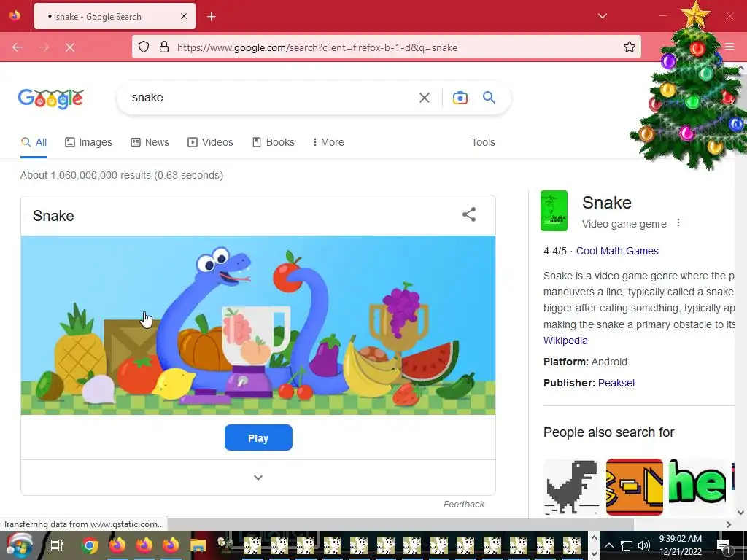Click the 'People also search for' heading
747x560 pixels.
[609, 432]
